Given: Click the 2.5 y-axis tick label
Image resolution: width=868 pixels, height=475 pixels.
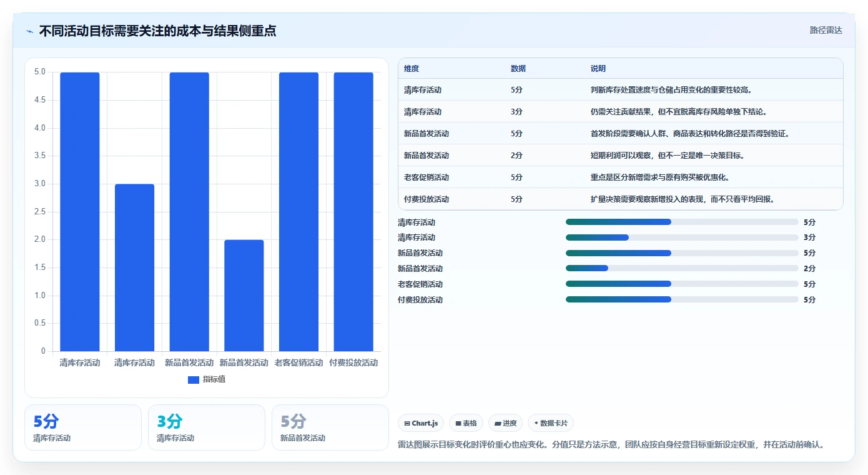Looking at the screenshot, I should pos(40,212).
